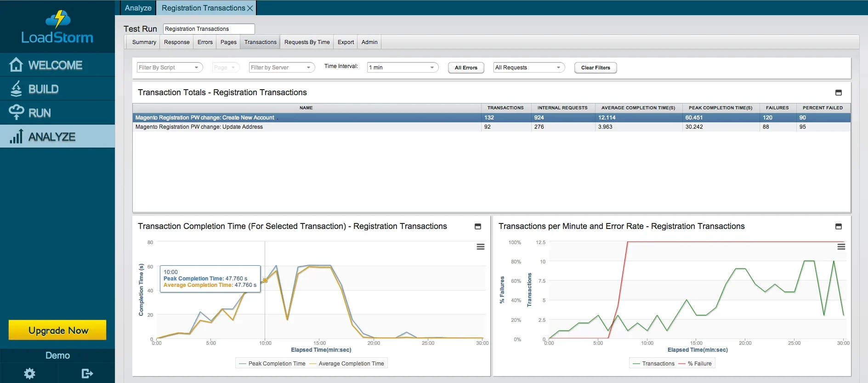Open the Time Interval dropdown
This screenshot has height=383, width=868.
(x=403, y=68)
